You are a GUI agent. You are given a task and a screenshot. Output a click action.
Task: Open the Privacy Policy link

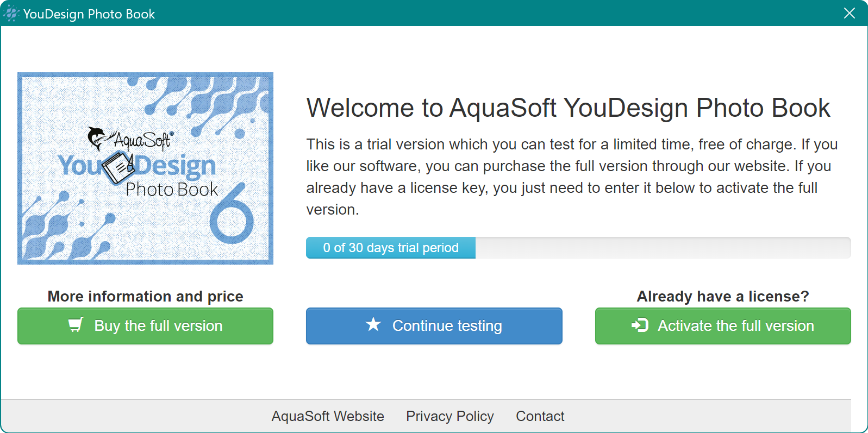click(x=449, y=416)
